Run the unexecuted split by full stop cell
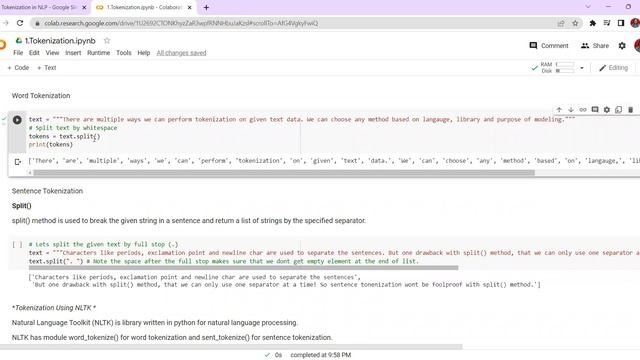The height and width of the screenshot is (360, 640). (x=17, y=244)
